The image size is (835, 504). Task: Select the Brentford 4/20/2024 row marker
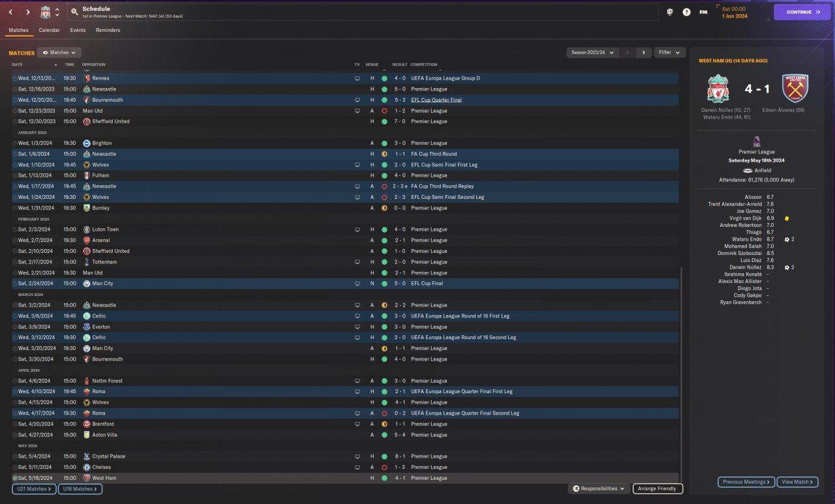[x=15, y=424]
